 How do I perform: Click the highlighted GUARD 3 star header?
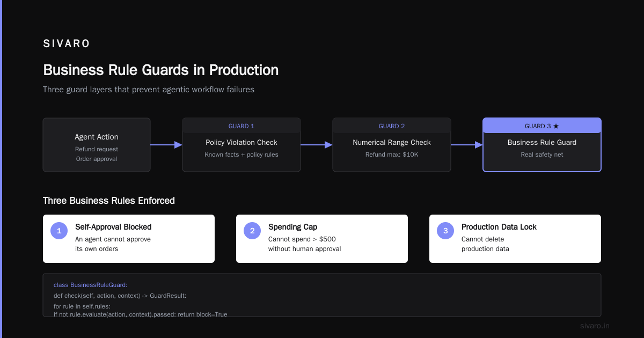(542, 126)
